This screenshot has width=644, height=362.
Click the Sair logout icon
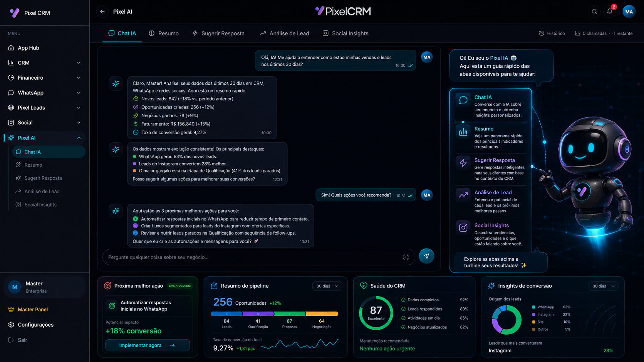[11, 340]
